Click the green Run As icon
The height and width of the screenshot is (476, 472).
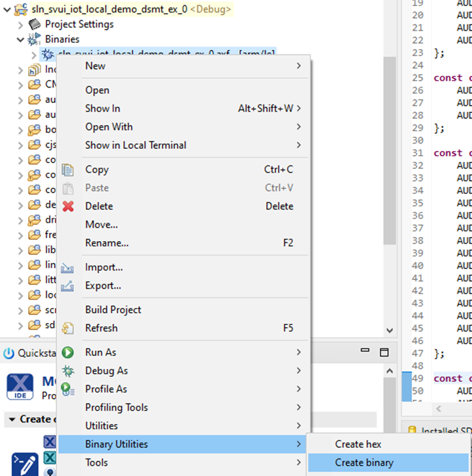click(68, 352)
